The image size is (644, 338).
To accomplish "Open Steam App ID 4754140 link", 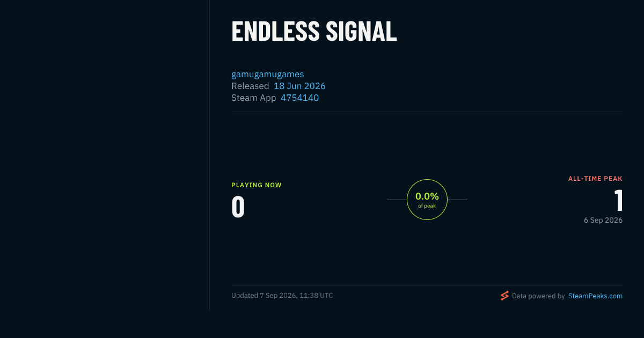I will coord(299,98).
